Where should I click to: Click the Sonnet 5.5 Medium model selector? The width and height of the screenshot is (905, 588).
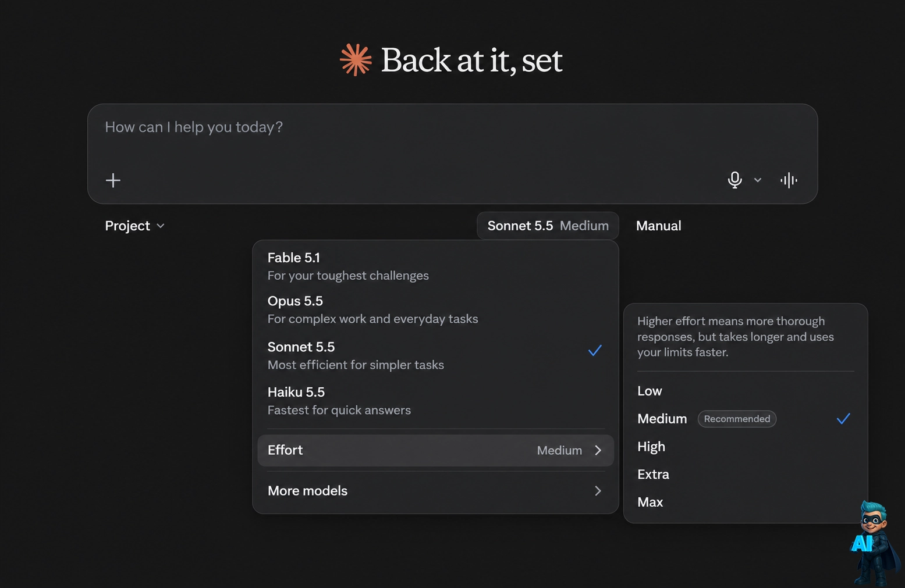(x=548, y=226)
